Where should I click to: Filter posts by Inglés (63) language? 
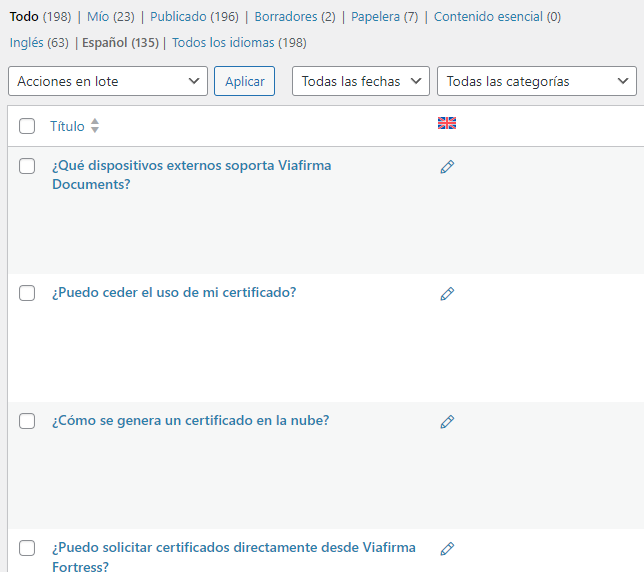click(x=39, y=43)
